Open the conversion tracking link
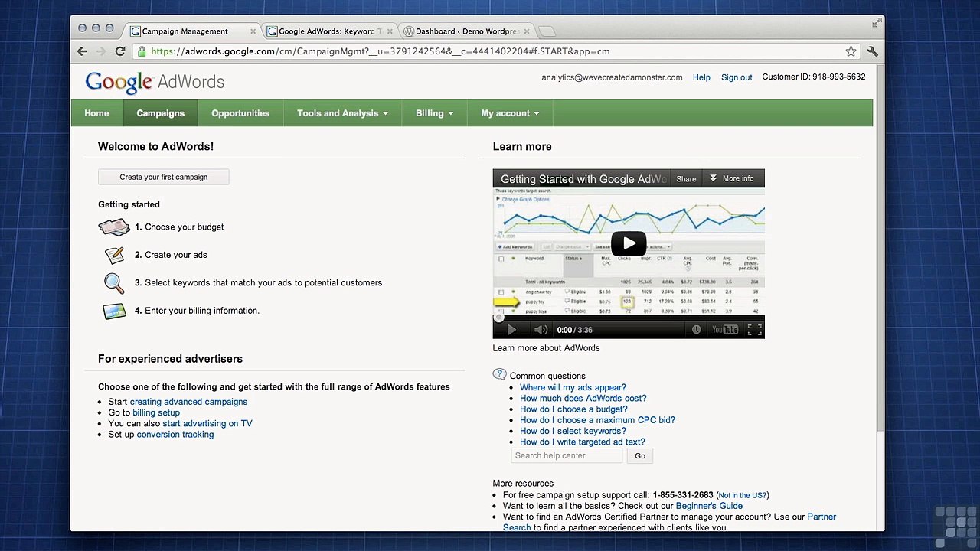The image size is (980, 551). [175, 434]
